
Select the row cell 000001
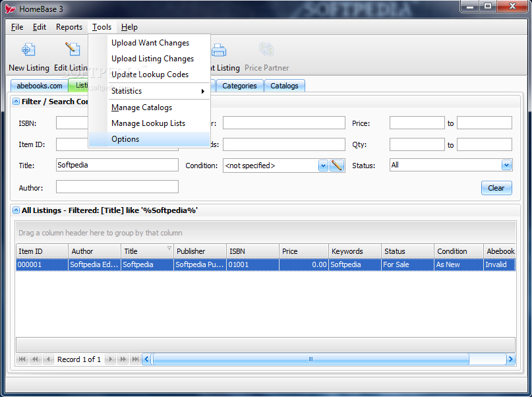click(42, 264)
